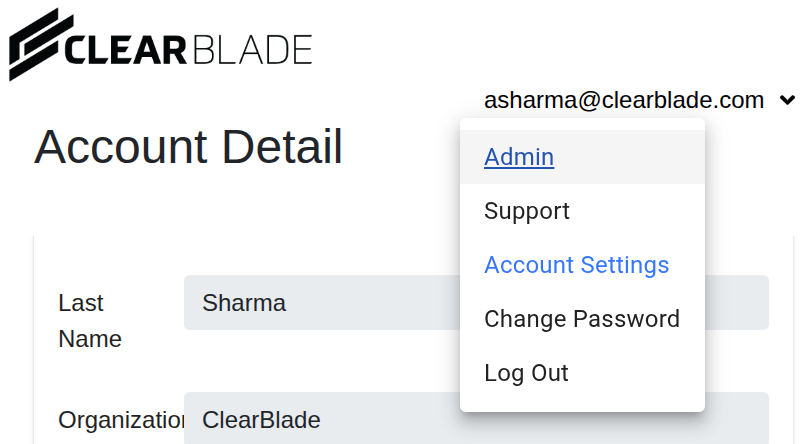The height and width of the screenshot is (444, 804).
Task: Click the Sharma text value
Action: click(x=244, y=303)
